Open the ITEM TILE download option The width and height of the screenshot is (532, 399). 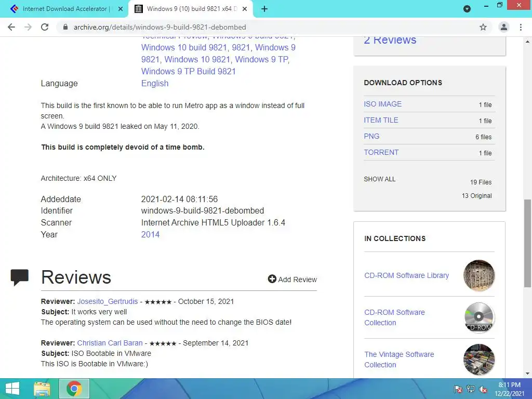381,120
